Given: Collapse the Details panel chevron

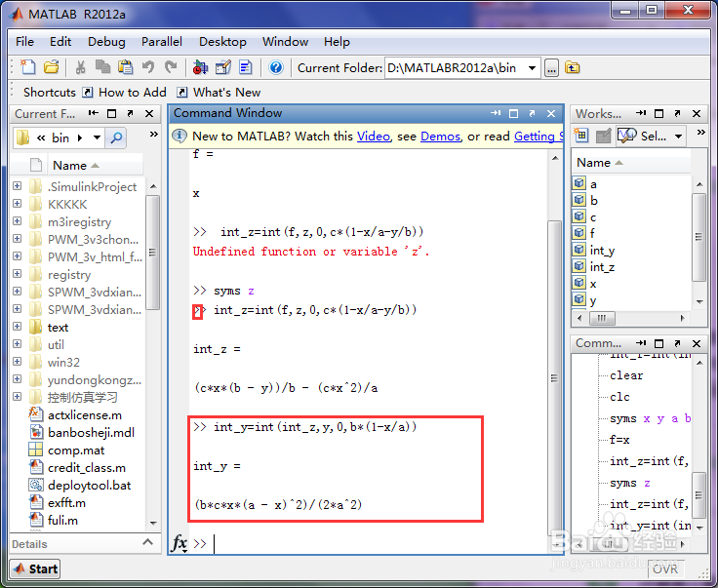Looking at the screenshot, I should (147, 542).
